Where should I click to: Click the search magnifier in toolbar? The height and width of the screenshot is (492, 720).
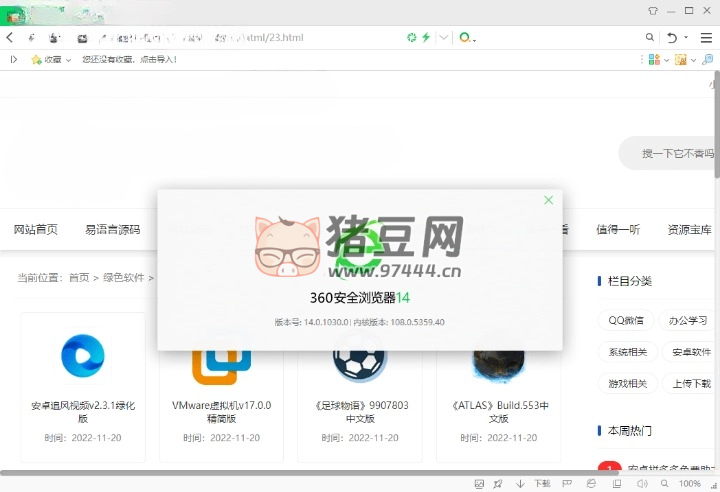pyautogui.click(x=650, y=38)
